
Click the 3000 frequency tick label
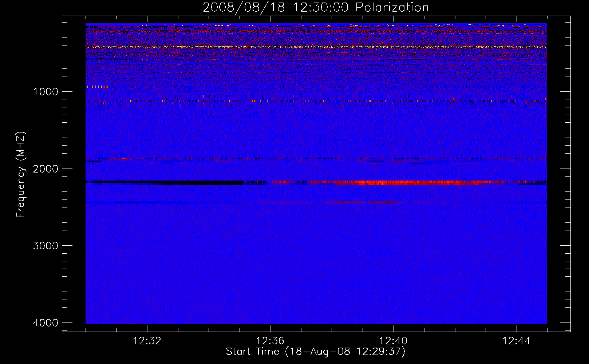(46, 246)
